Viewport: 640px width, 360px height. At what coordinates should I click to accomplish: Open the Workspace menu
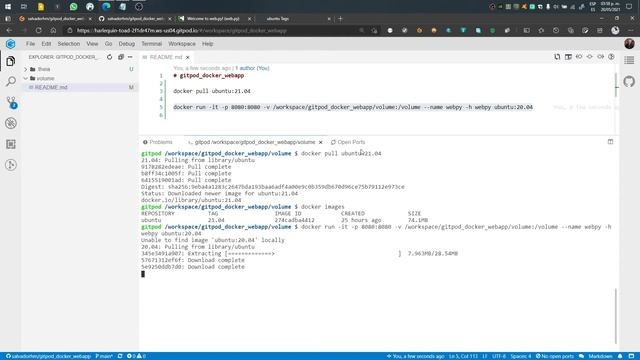(182, 44)
